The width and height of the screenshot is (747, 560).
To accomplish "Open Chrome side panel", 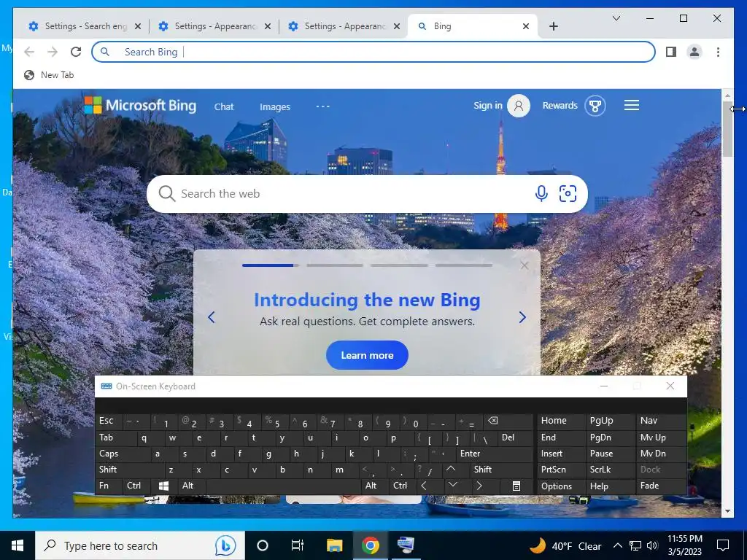I will (x=671, y=52).
